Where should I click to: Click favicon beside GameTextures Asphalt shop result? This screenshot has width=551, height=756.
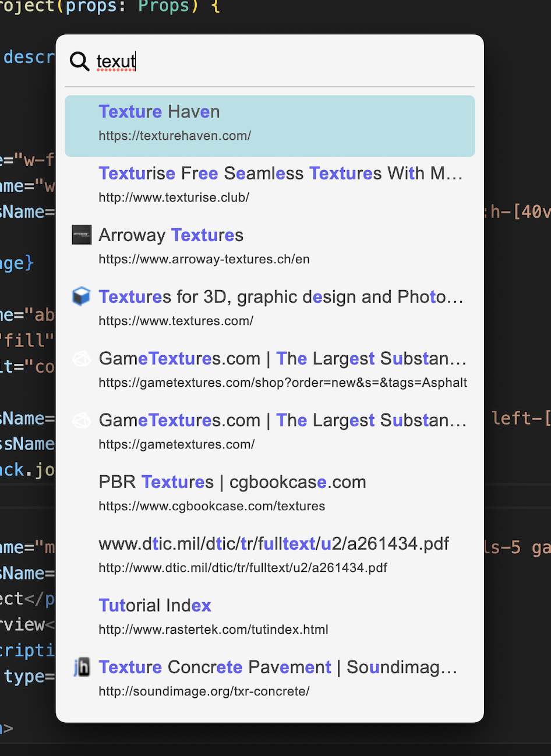82,359
